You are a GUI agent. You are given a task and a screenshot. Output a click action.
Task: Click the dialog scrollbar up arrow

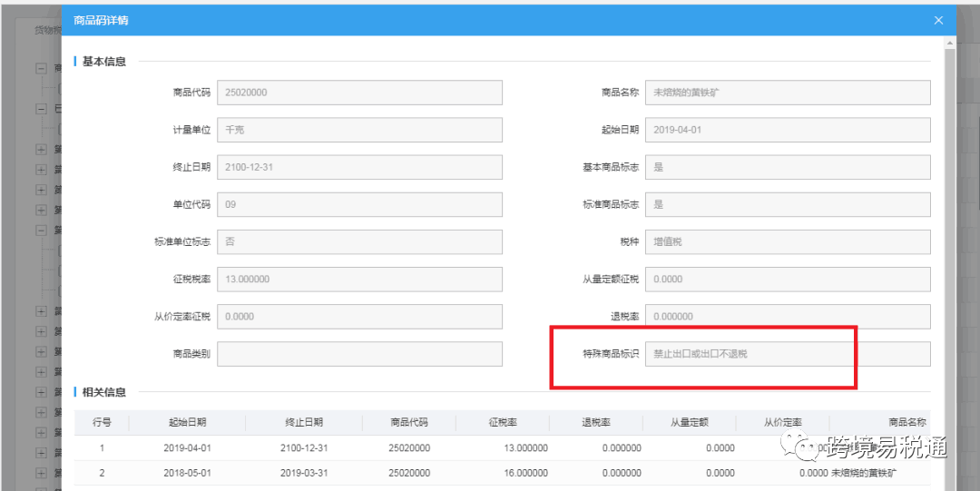tap(950, 43)
